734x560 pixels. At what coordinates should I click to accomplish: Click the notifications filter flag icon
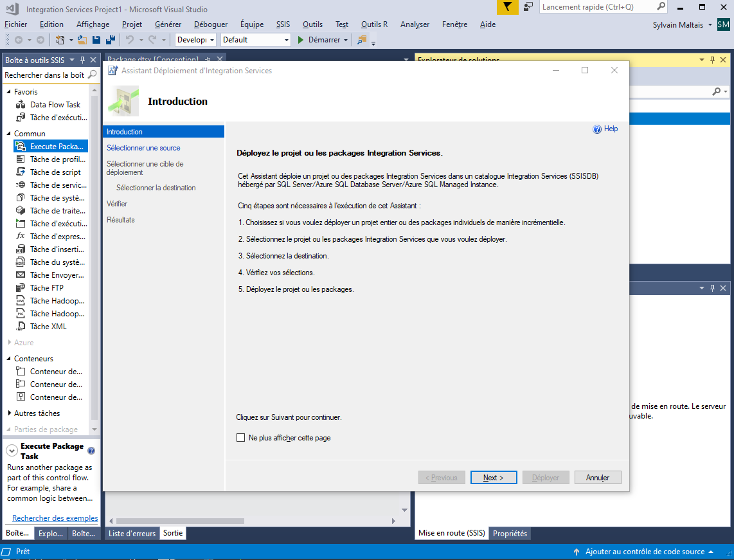[x=507, y=7]
